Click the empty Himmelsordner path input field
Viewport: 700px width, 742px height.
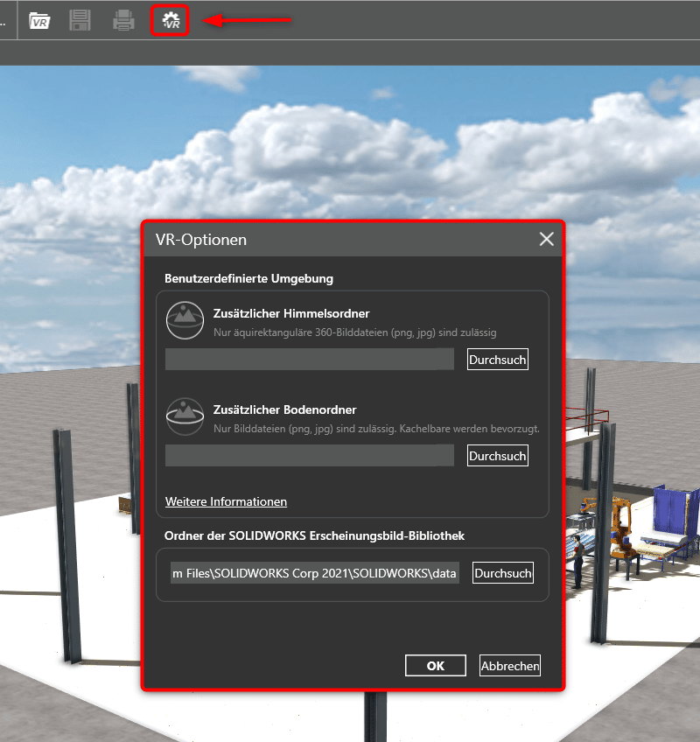point(309,359)
